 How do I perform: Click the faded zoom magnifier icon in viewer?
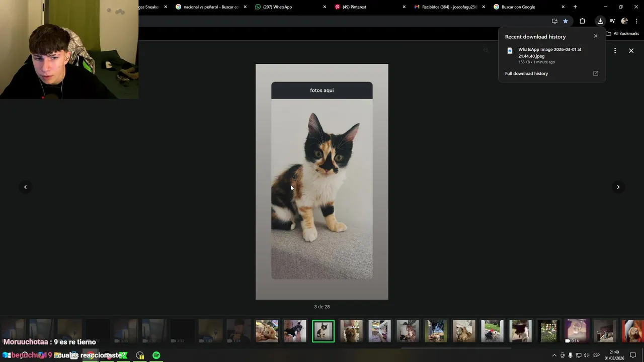[486, 50]
